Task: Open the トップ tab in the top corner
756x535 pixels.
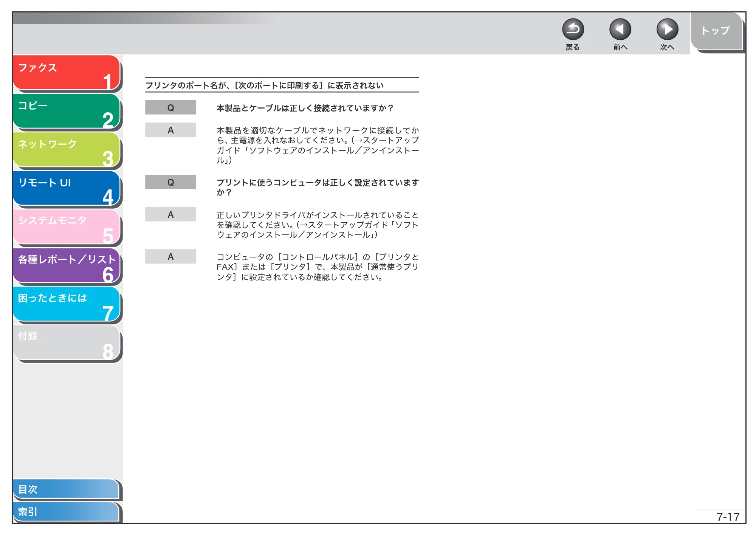Action: click(717, 31)
